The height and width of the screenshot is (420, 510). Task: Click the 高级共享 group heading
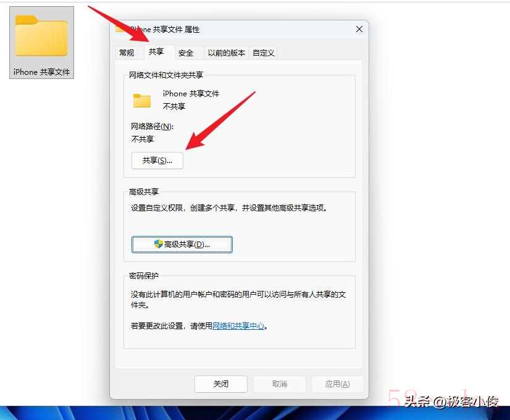pos(144,192)
